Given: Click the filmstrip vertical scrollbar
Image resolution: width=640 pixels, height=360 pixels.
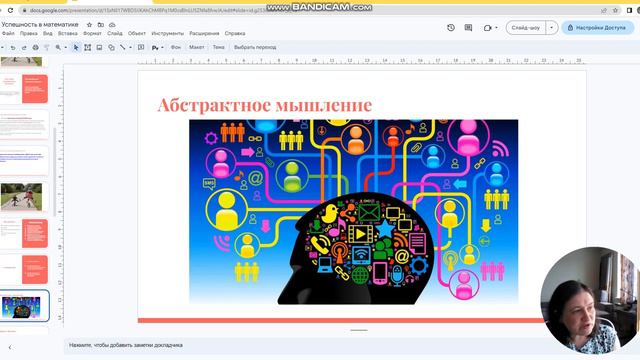Looking at the screenshot, I should tap(54, 171).
